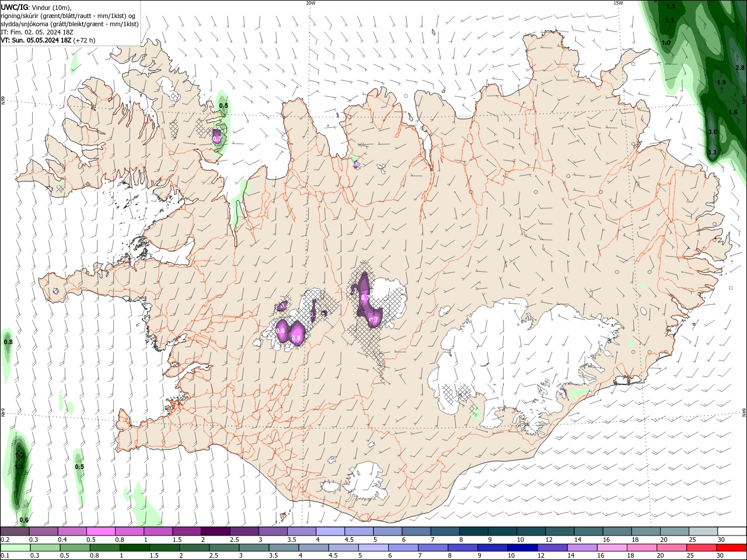This screenshot has height=560, width=747.
Task: Click the '20W' longitude label at the top
Action: pos(310,3)
